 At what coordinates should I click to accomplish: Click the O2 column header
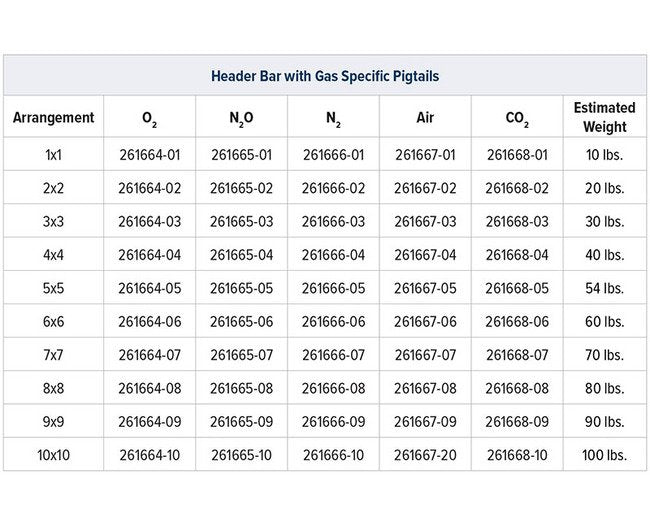click(x=149, y=118)
